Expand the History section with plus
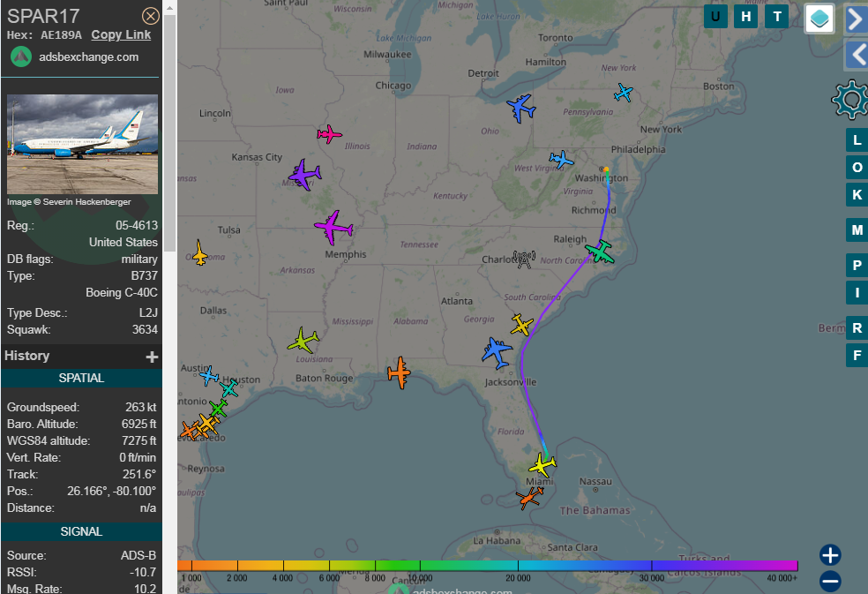The width and height of the screenshot is (868, 594). tap(152, 357)
